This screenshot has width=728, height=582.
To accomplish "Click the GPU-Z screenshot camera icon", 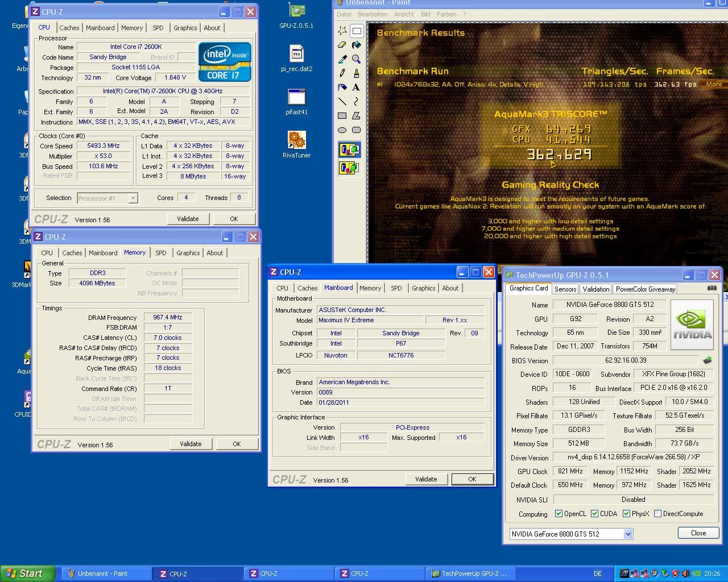I will tap(712, 288).
